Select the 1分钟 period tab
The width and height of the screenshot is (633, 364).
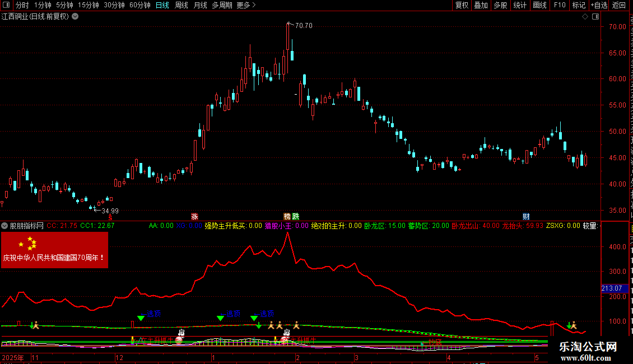43,5
